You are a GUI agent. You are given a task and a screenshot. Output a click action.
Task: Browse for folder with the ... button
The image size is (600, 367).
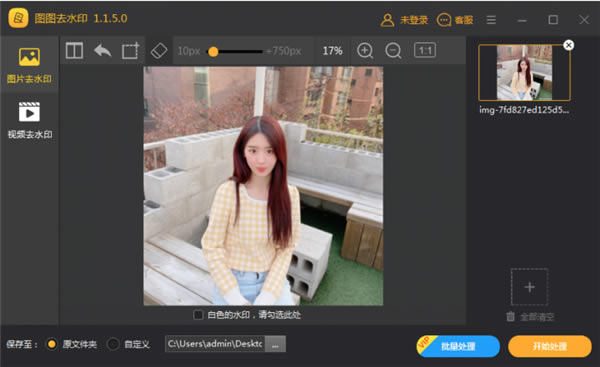coord(275,344)
